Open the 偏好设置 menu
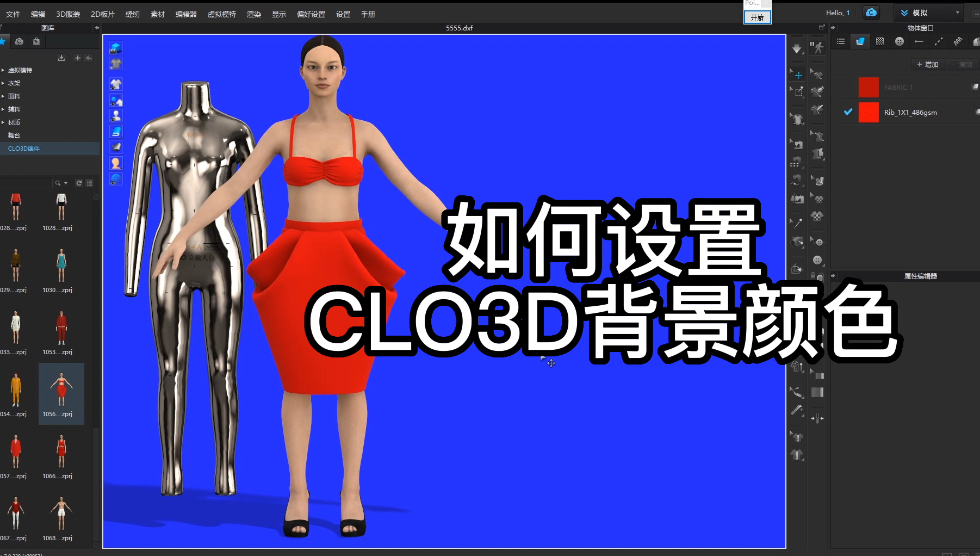980x556 pixels. click(x=311, y=14)
